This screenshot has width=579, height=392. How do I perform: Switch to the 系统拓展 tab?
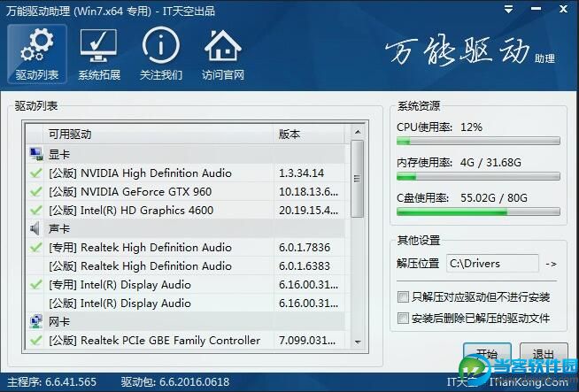coord(99,54)
